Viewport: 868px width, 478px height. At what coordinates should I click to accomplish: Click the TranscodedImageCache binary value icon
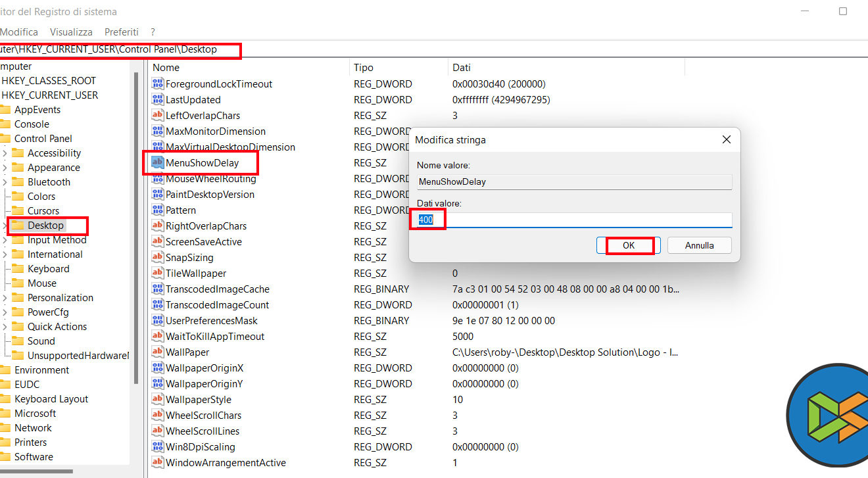point(157,289)
